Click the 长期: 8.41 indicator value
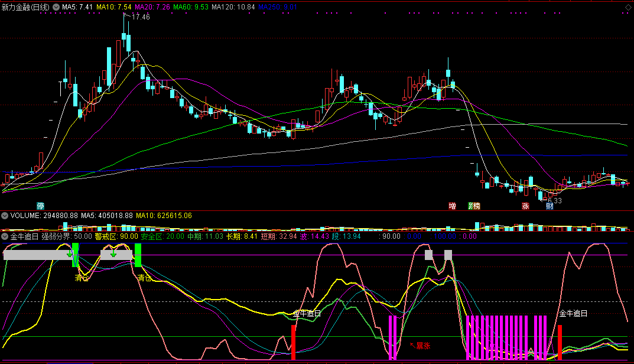634x364 pixels. (242, 236)
